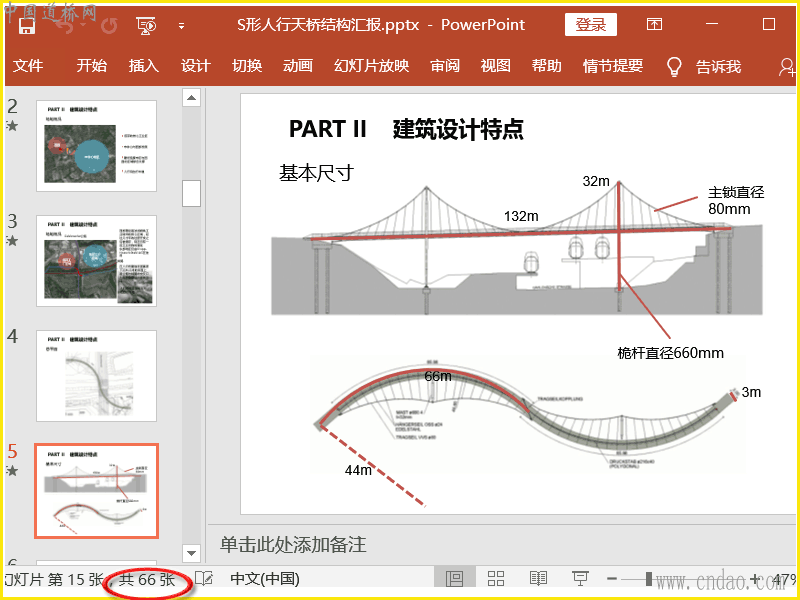Start slide show from beginning icon
Image resolution: width=800 pixels, height=600 pixels.
(146, 26)
